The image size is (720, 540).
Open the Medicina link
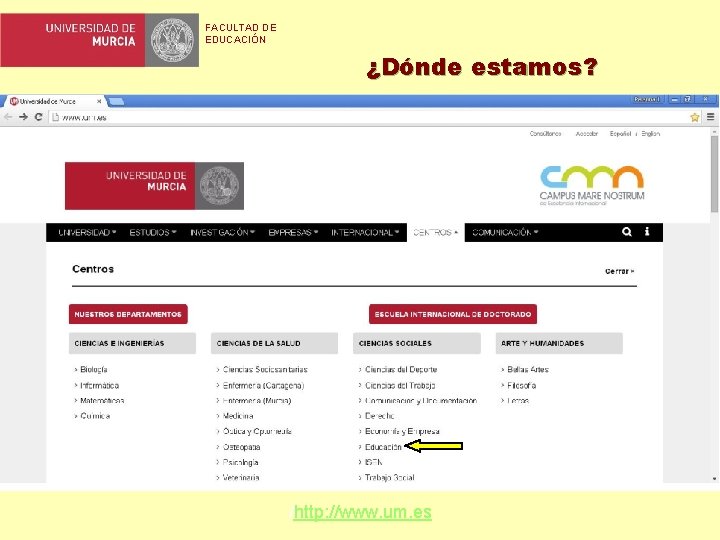238,416
